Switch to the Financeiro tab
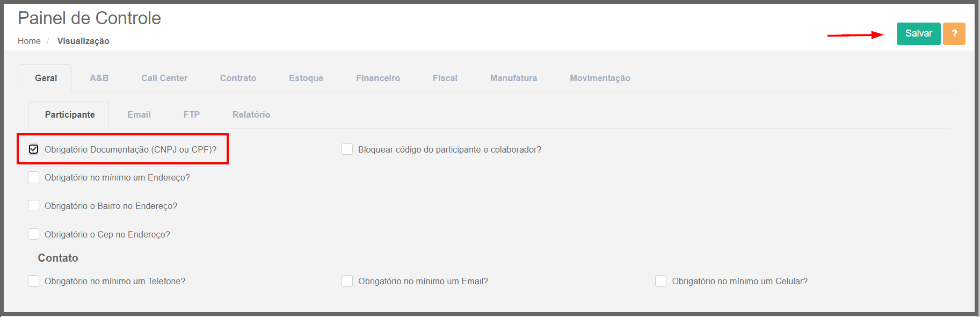 [x=378, y=78]
